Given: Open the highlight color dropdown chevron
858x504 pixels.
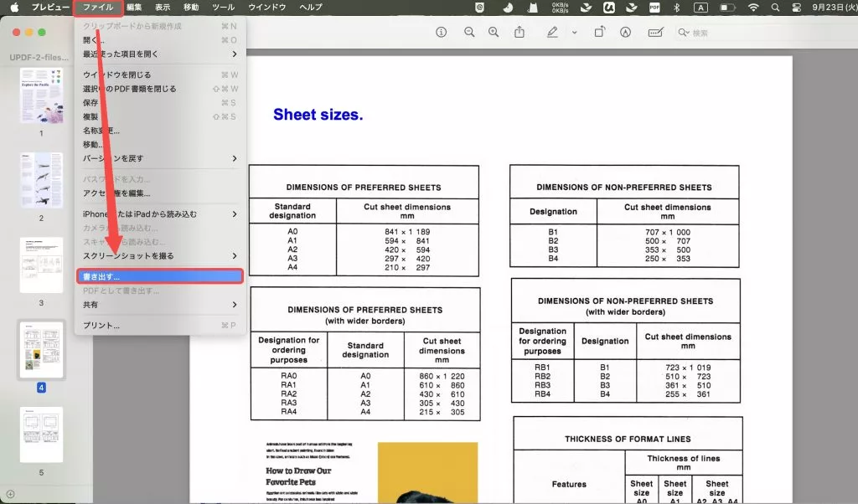Looking at the screenshot, I should click(574, 33).
